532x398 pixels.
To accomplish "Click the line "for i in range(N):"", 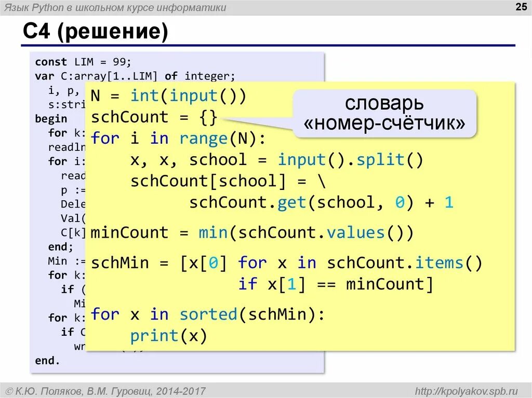I will [178, 139].
